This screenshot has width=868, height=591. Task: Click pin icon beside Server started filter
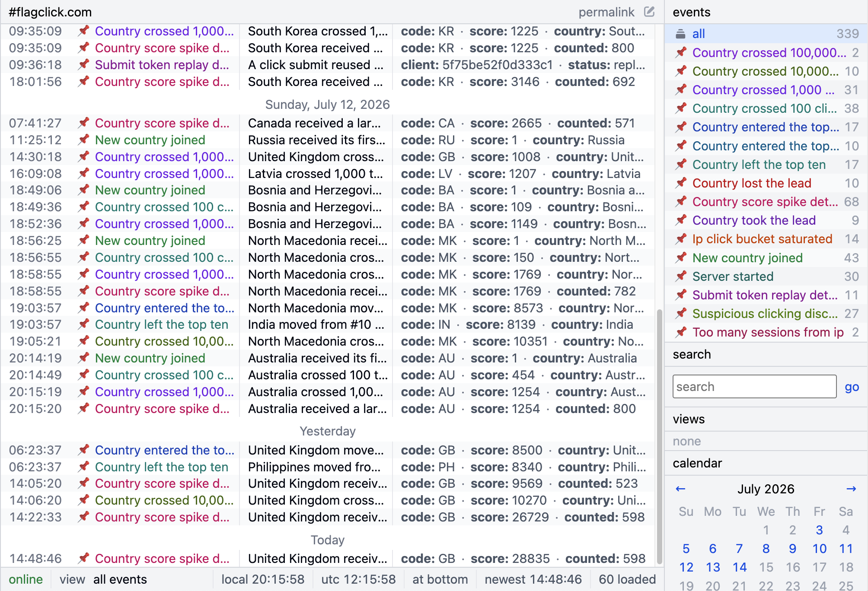coord(681,276)
